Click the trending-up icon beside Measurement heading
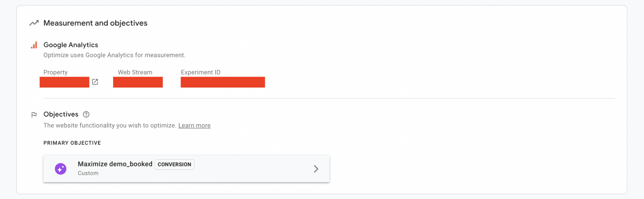The width and height of the screenshot is (644, 199). pos(34,23)
